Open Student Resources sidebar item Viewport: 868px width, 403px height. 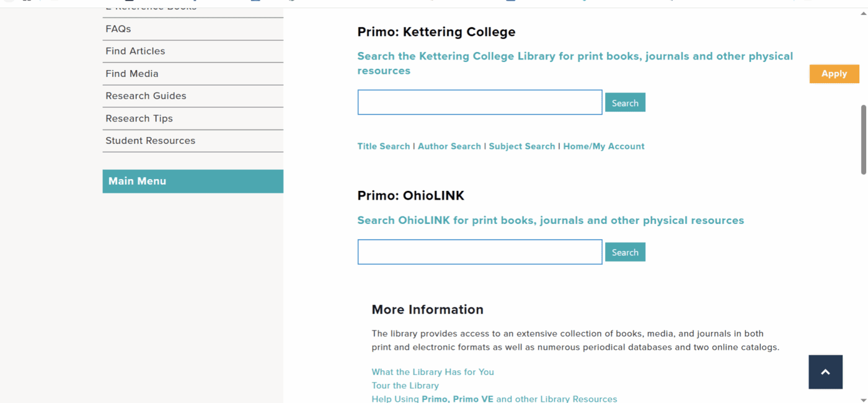150,141
